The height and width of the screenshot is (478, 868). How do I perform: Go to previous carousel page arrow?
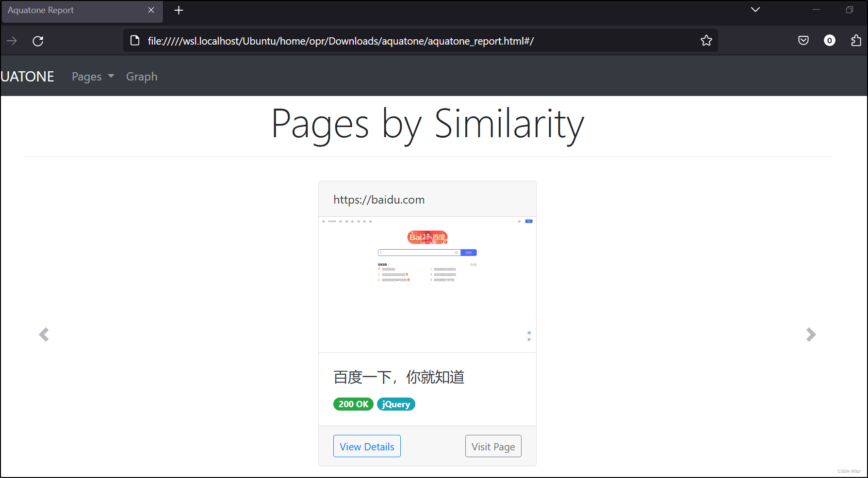(x=44, y=335)
